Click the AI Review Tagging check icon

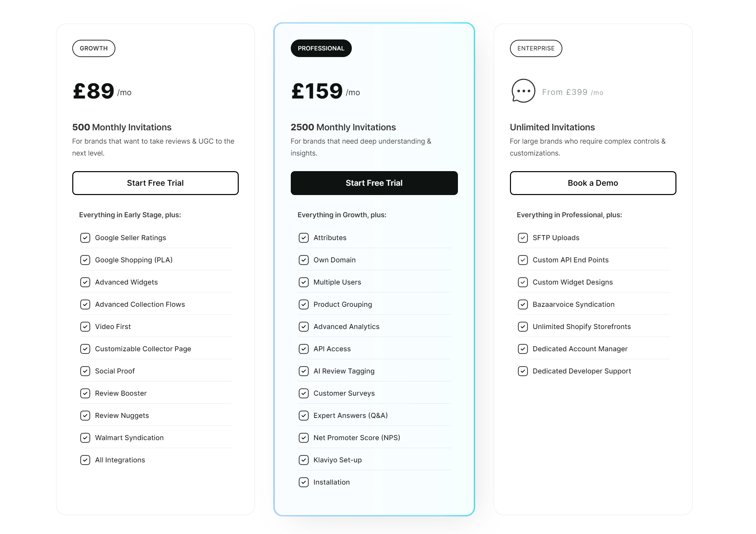[304, 371]
